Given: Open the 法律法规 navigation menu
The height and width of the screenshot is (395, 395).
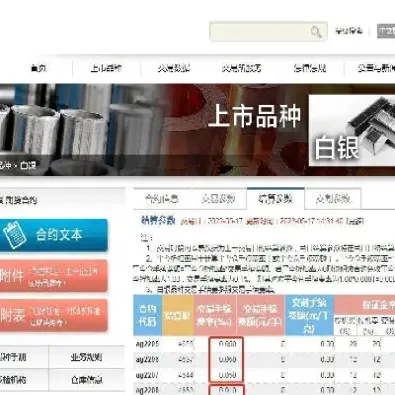Looking at the screenshot, I should 309,68.
